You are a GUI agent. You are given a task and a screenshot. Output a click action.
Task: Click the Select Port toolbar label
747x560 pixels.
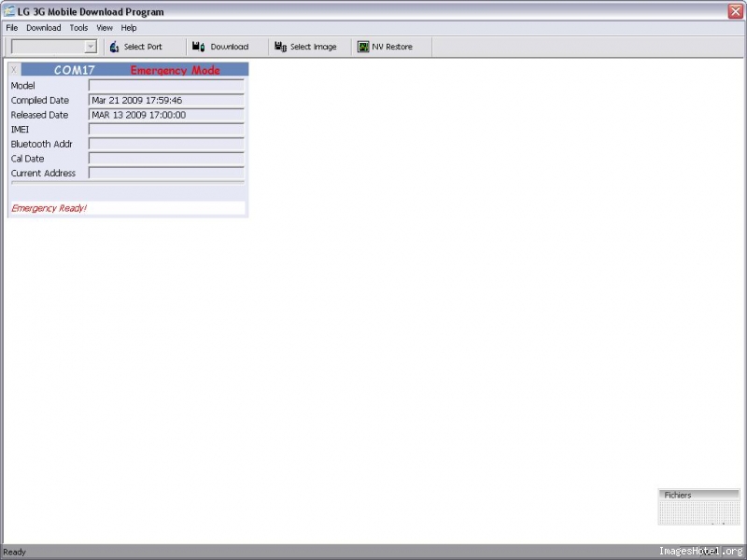[143, 47]
